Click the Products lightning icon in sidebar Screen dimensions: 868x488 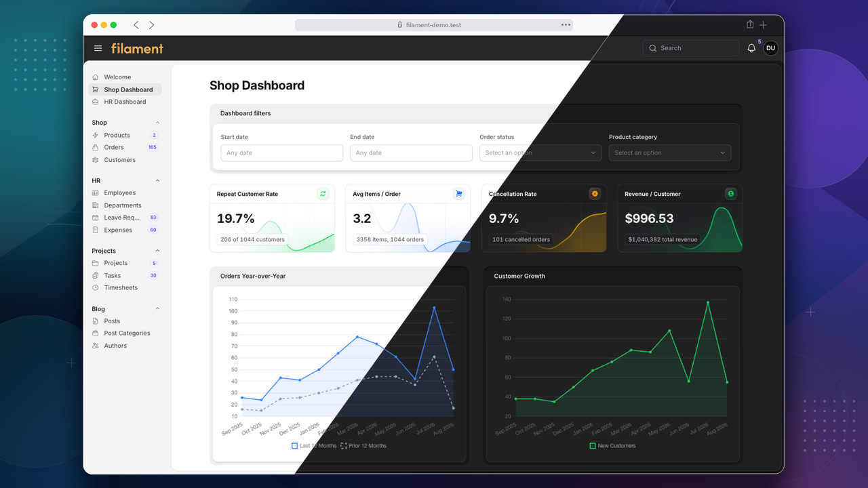[x=96, y=136]
